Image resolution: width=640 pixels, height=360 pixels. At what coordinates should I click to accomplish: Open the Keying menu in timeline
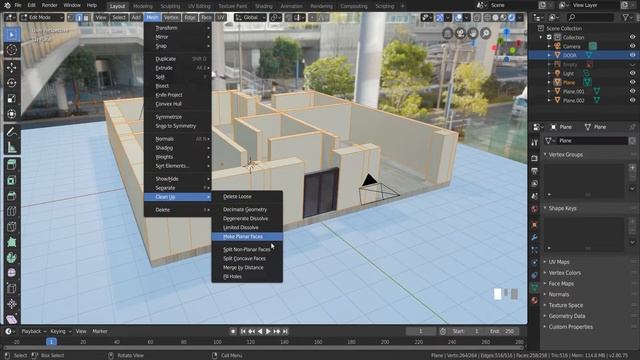(60, 331)
